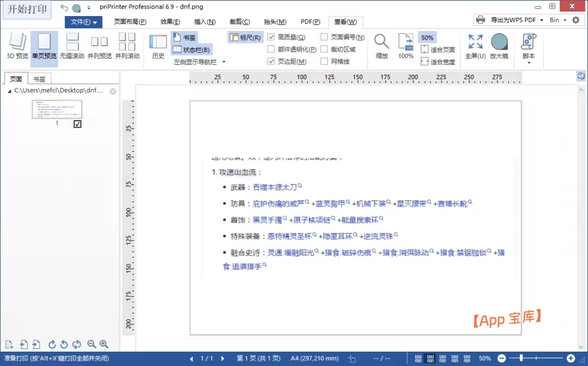
Task: Enter 全屏 fullscreen mode
Action: pyautogui.click(x=475, y=46)
